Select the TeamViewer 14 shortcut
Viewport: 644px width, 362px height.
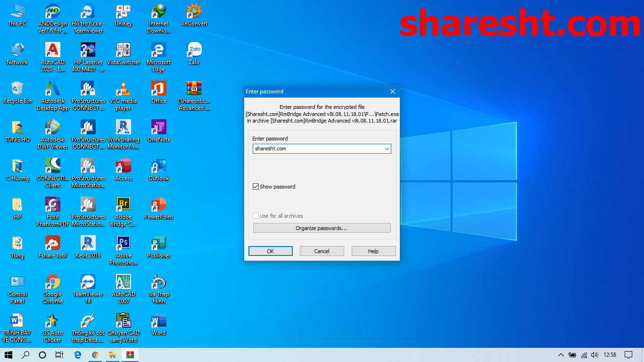88,289
